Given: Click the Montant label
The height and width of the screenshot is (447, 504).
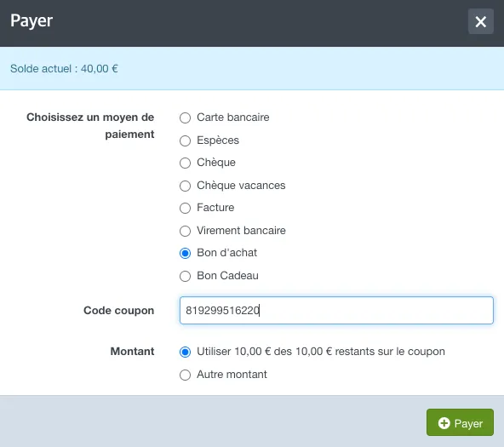Looking at the screenshot, I should 133,352.
